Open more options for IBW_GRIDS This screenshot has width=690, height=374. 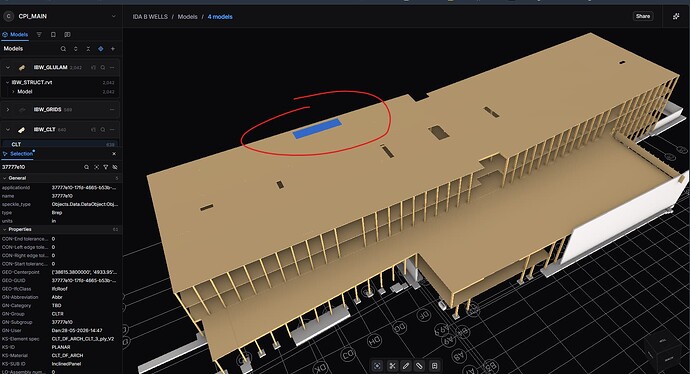[112, 110]
